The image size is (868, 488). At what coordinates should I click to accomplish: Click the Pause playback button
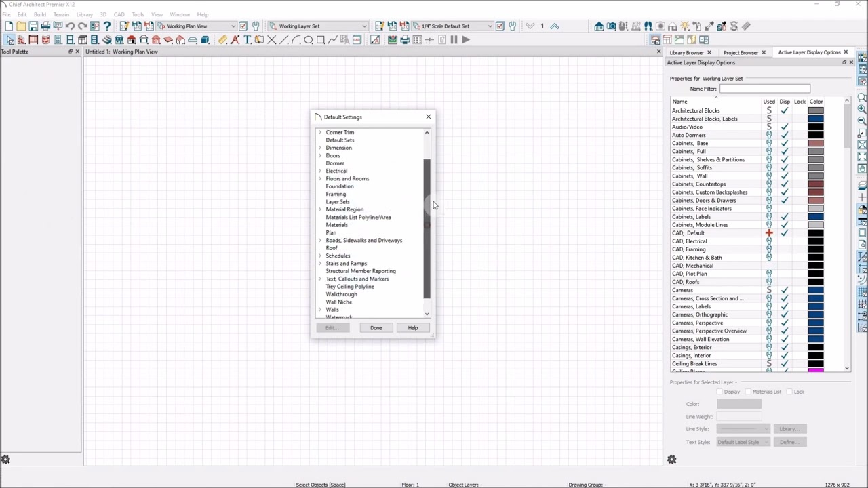coord(454,40)
